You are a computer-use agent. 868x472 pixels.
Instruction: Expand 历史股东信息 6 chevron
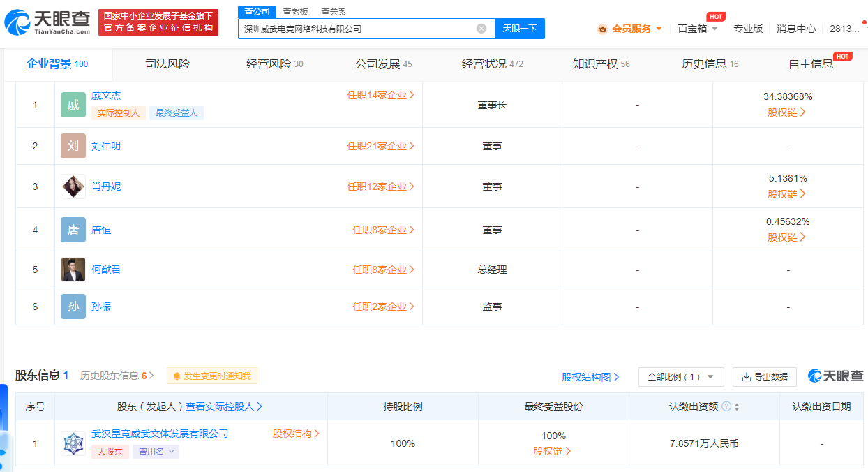tap(151, 376)
